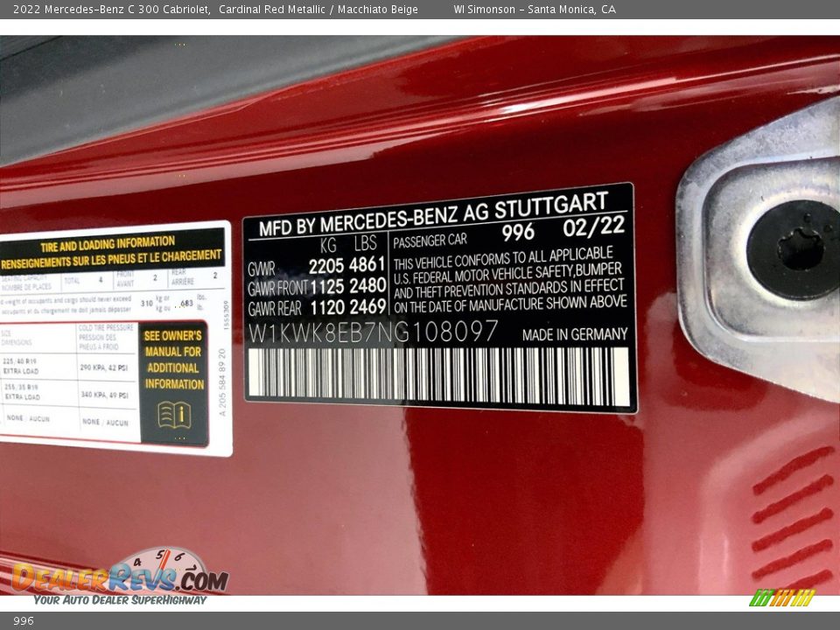This screenshot has height=630, width=840.
Task: Click the 996 caption at the bottom
Action: point(24,621)
